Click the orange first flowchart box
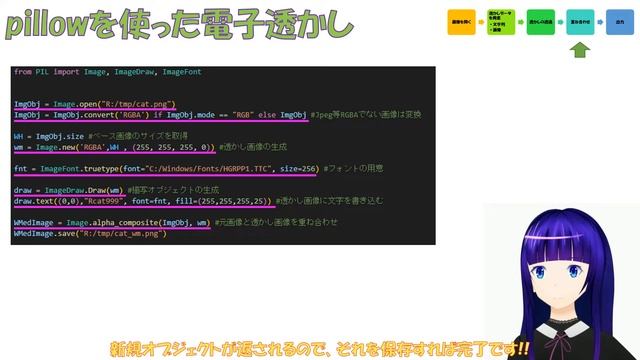The width and height of the screenshot is (640, 360). point(461,22)
